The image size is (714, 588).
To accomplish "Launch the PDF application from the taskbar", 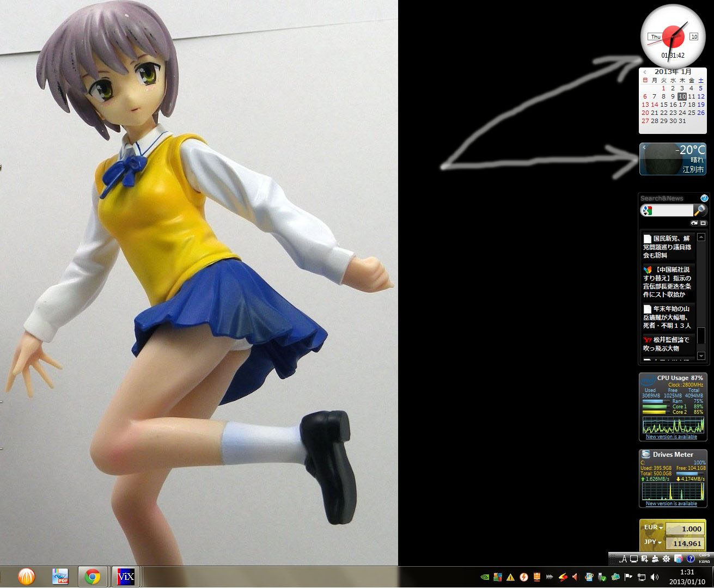I will [x=60, y=577].
